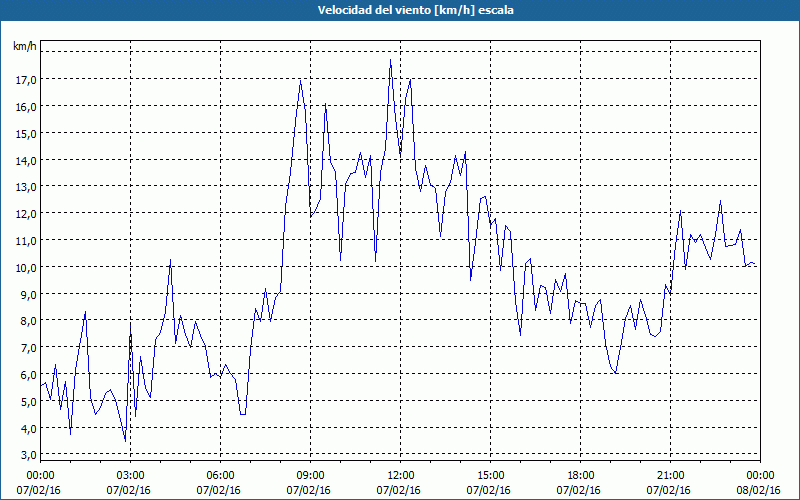Click the 6,0 y-axis value
The width and height of the screenshot is (800, 500).
[x=29, y=374]
